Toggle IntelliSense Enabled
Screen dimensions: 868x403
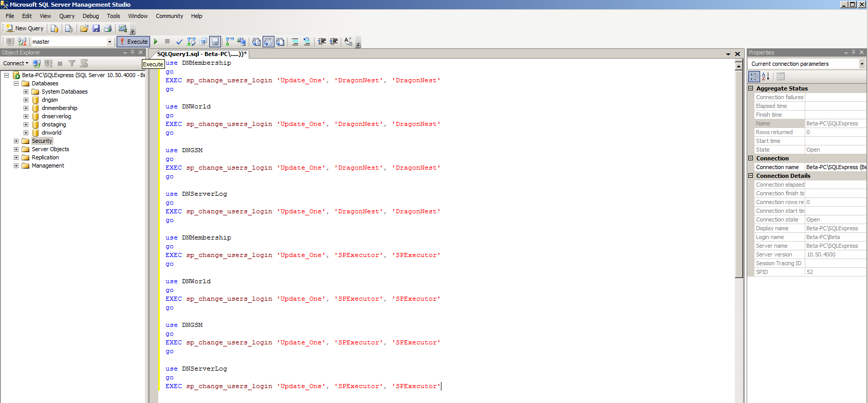[215, 42]
